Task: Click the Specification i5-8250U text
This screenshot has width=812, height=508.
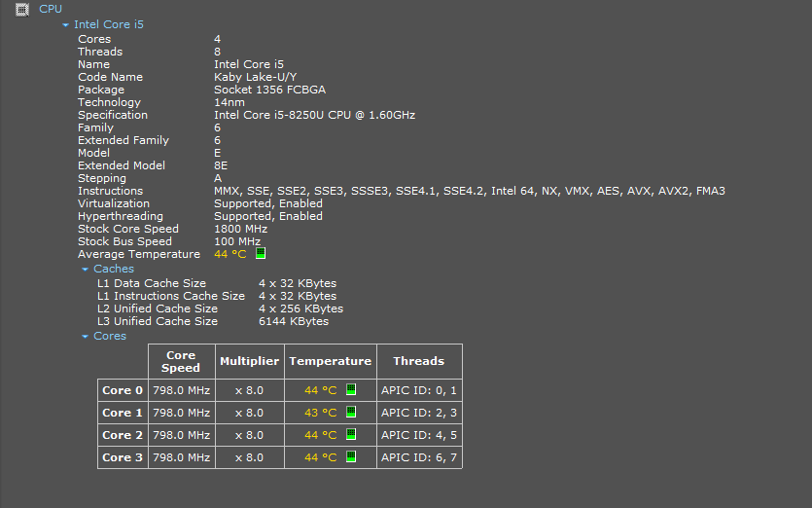Action: click(x=314, y=115)
